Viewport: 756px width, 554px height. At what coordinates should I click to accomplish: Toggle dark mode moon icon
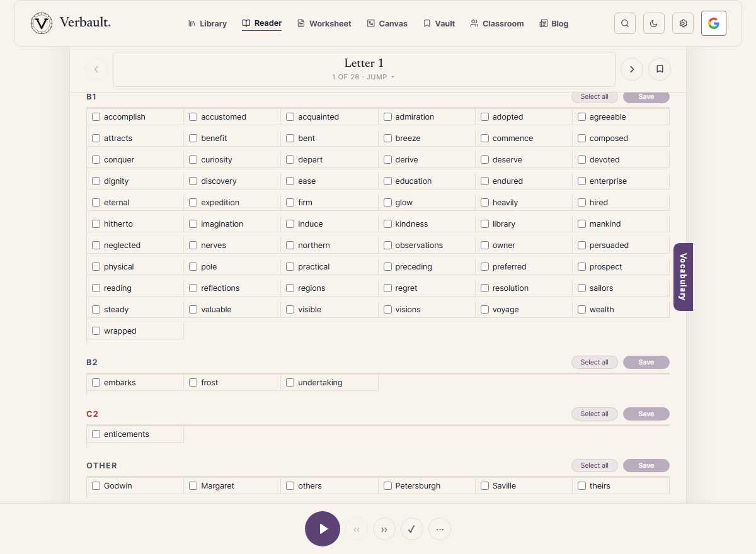pyautogui.click(x=654, y=23)
